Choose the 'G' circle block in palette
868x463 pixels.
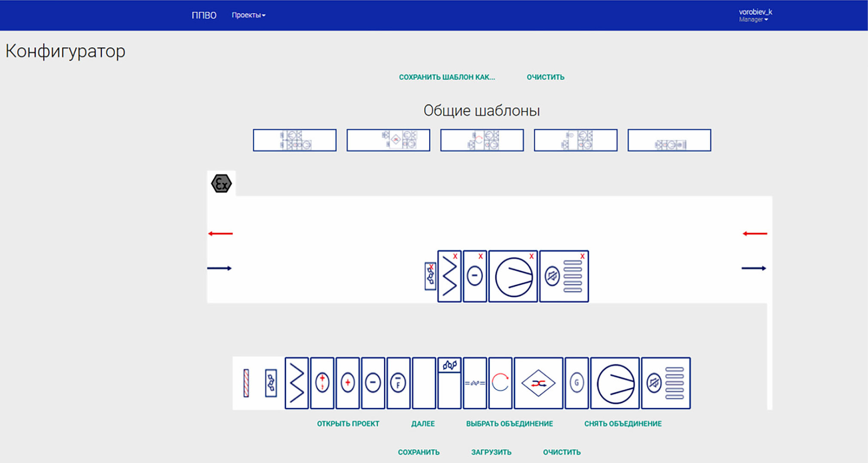pyautogui.click(x=577, y=383)
